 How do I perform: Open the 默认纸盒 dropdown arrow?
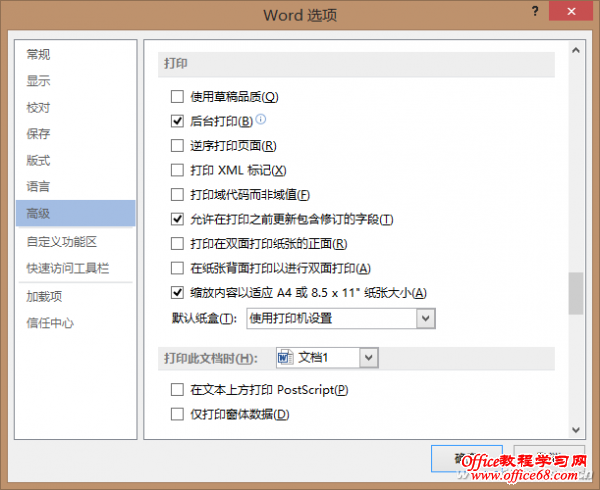(426, 318)
